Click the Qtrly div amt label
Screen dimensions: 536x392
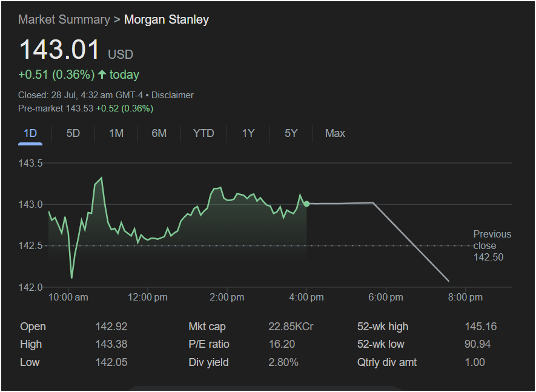point(387,362)
